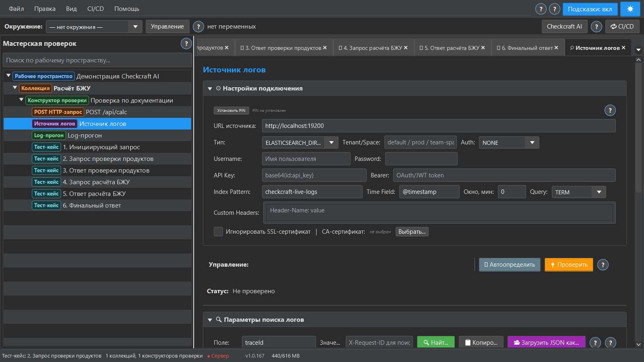Viewport: 644px width, 362px height.
Task: Collapse Настройки подключения section
Action: pos(210,88)
